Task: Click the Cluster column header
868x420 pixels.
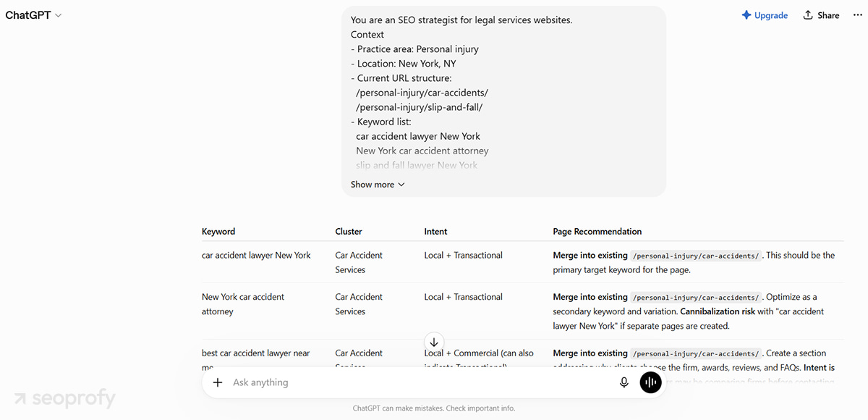Action: pyautogui.click(x=349, y=232)
